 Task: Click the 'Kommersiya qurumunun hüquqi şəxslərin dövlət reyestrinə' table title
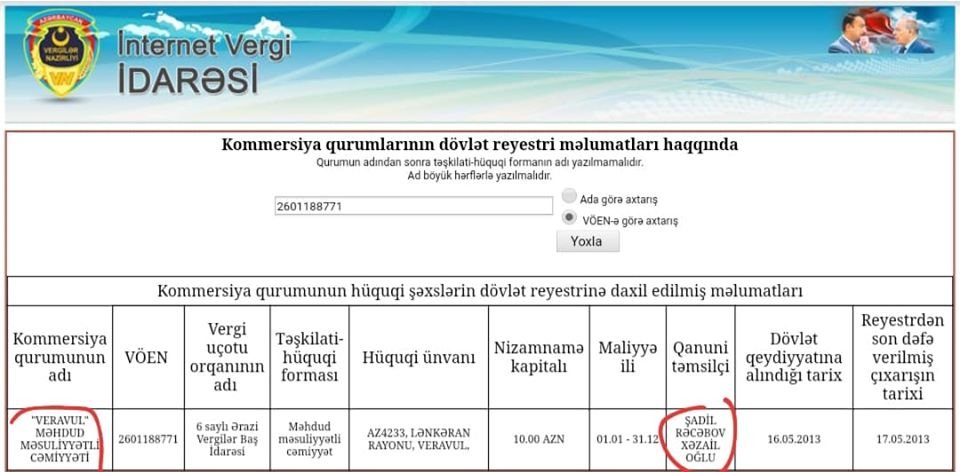coord(480,291)
